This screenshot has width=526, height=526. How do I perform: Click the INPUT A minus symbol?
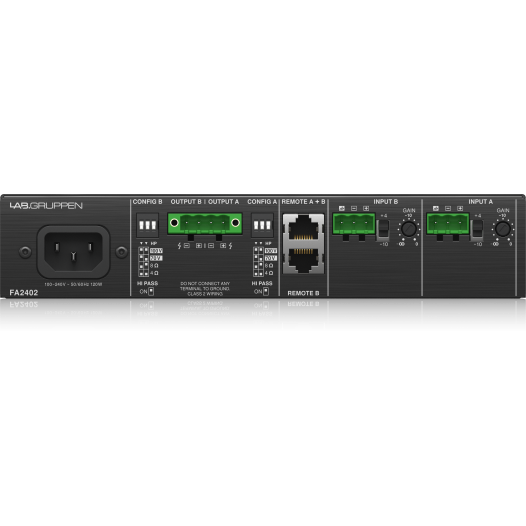click(x=448, y=208)
